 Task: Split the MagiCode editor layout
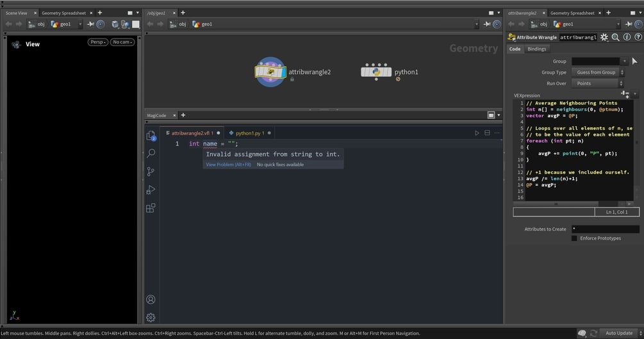pyautogui.click(x=487, y=133)
